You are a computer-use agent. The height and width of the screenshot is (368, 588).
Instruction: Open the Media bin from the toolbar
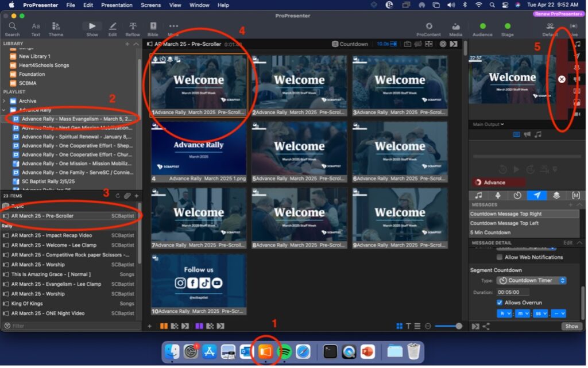pyautogui.click(x=455, y=29)
